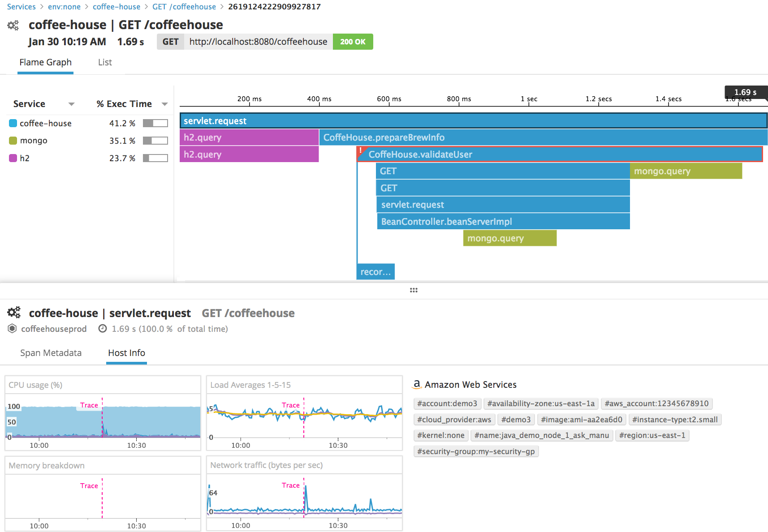Image resolution: width=768 pixels, height=532 pixels.
Task: Open the Services breadcrumb link
Action: click(x=21, y=7)
